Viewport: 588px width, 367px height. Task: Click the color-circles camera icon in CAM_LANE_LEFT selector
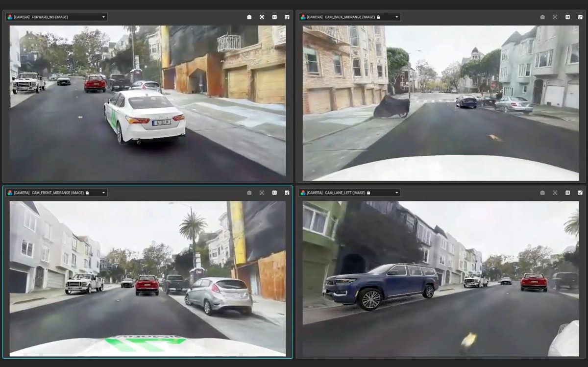[x=303, y=193]
